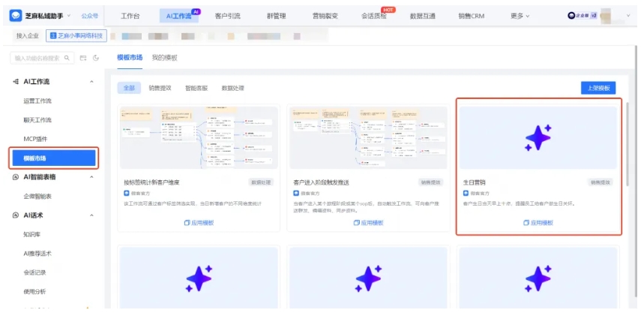
Task: Open 生日营销 template thumbnail
Action: (x=538, y=138)
